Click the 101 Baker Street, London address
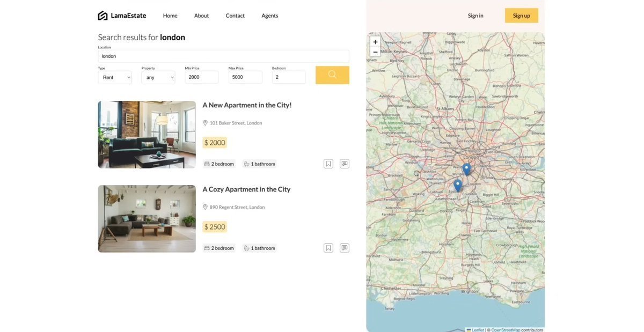Viewport: 644px width, 332px height. pos(236,123)
